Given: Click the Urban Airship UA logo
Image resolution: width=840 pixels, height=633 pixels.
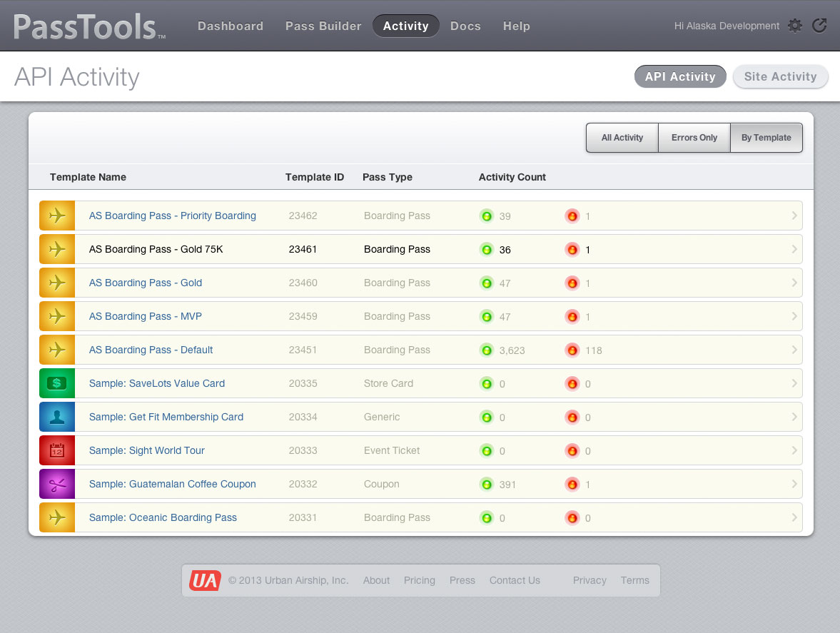Looking at the screenshot, I should 205,580.
